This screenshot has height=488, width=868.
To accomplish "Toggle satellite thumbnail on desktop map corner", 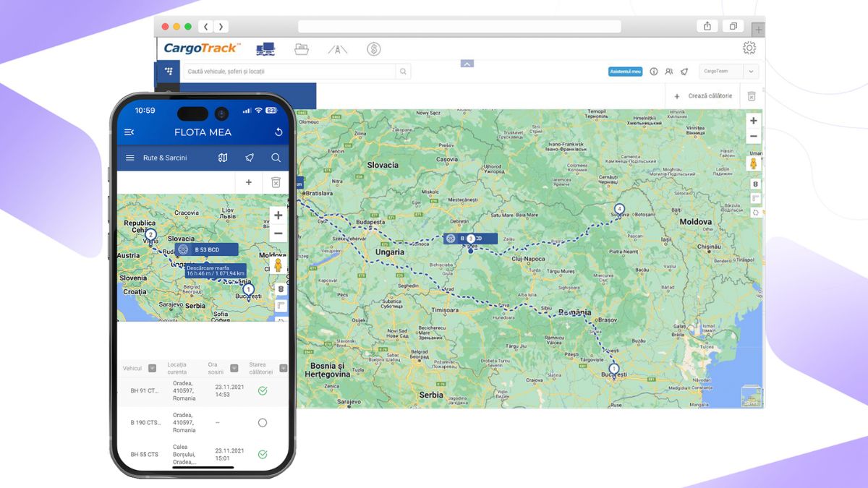I will tap(751, 396).
